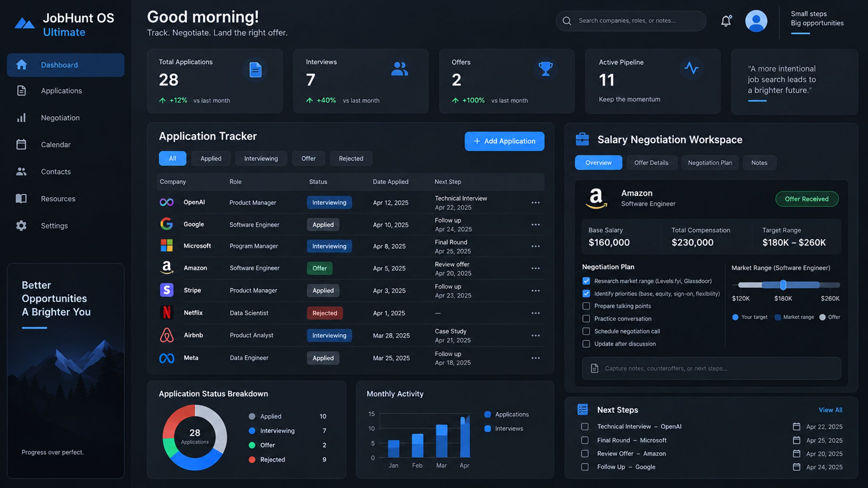The height and width of the screenshot is (488, 868).
Task: Open the Amazon row options menu
Action: tap(536, 268)
